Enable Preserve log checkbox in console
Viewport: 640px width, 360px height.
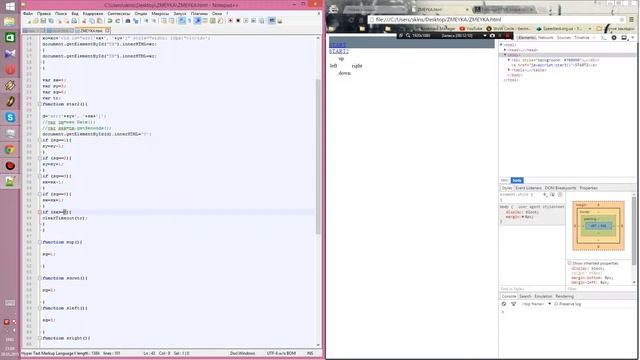(x=556, y=304)
